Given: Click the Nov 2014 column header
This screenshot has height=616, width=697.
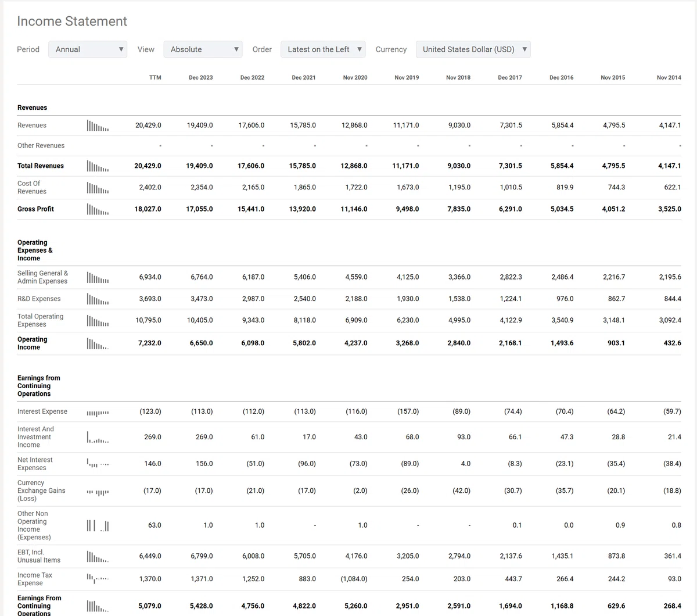Looking at the screenshot, I should (x=669, y=77).
